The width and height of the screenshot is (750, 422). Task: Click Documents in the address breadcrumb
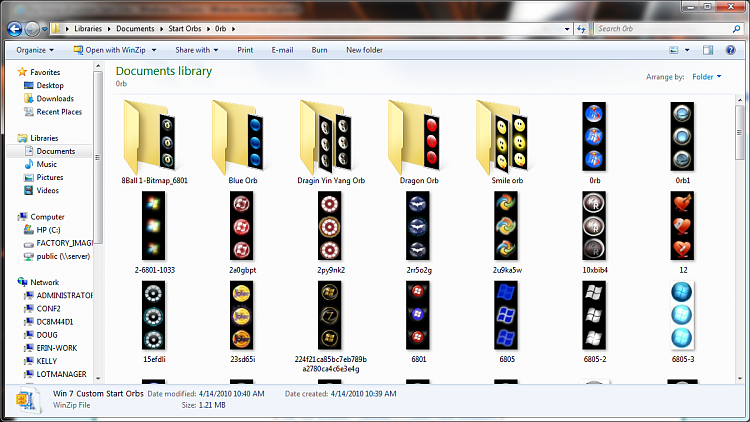point(135,29)
